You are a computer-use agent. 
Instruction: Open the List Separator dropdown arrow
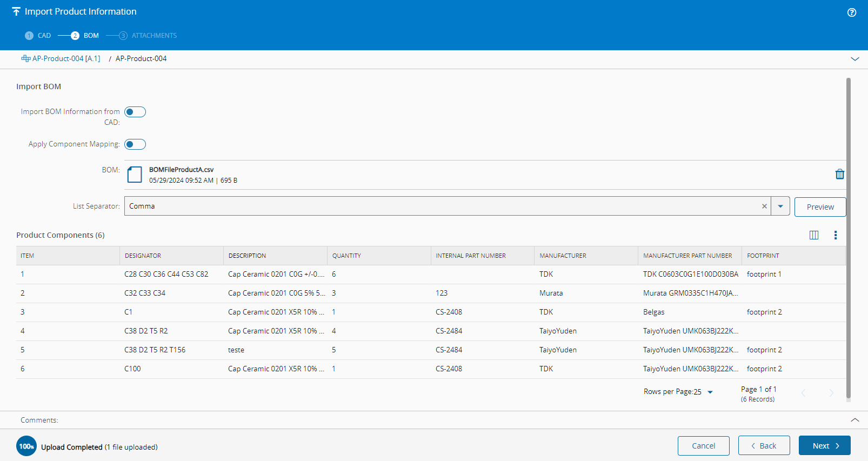(780, 206)
